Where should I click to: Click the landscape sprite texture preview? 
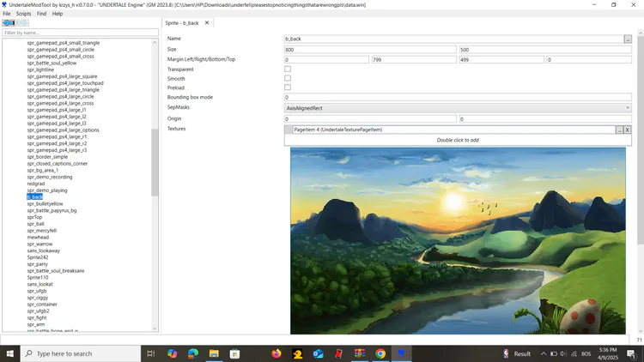pyautogui.click(x=458, y=241)
